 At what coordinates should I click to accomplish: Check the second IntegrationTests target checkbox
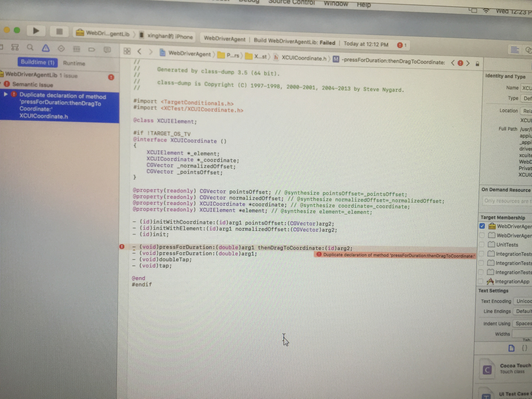(x=481, y=263)
